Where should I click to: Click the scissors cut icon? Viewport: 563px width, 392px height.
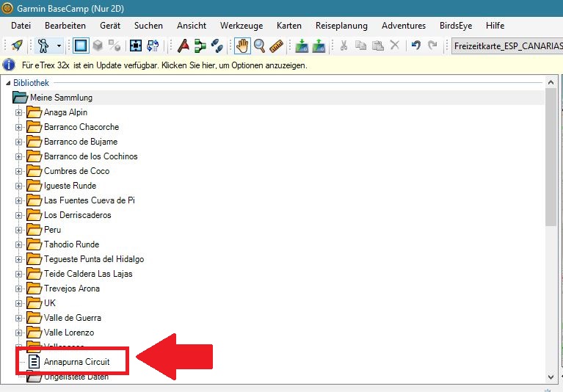click(x=344, y=46)
